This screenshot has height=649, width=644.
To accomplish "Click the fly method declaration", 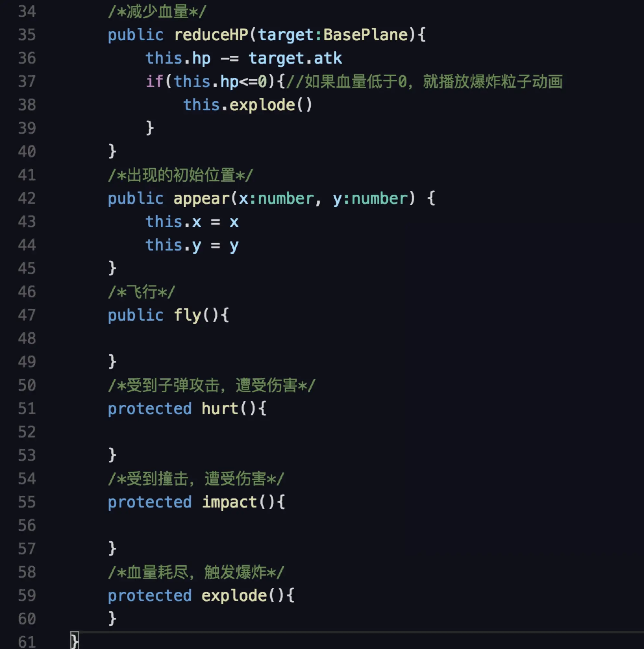I will click(x=188, y=315).
